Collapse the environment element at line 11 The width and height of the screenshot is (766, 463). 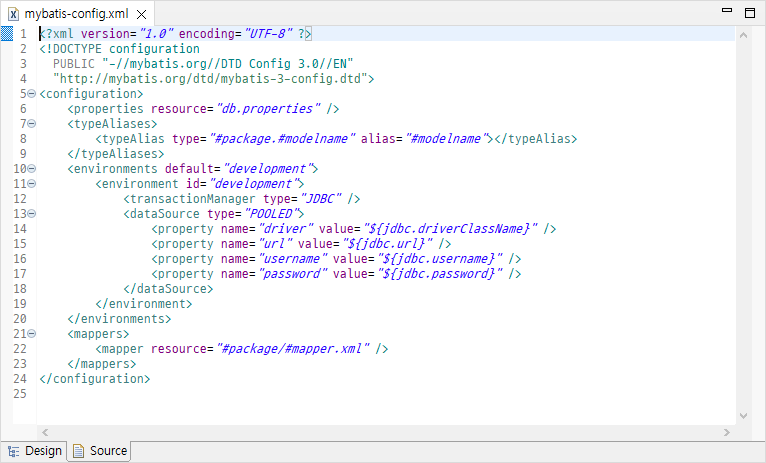32,184
